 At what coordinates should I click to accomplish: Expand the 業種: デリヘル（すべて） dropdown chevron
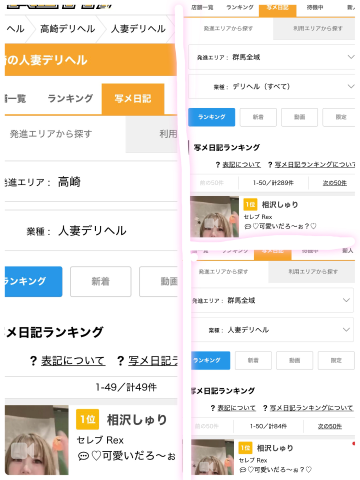(x=351, y=86)
